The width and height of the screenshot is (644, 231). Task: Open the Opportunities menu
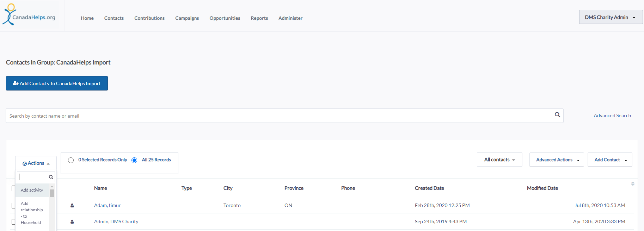point(225,18)
